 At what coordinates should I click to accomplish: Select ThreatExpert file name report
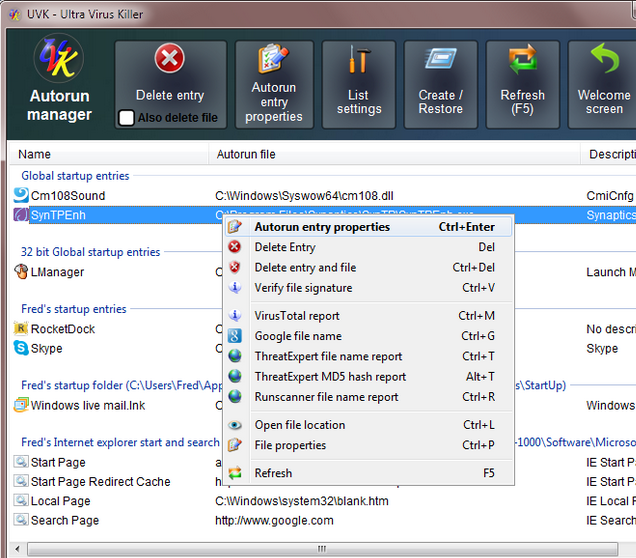click(367, 356)
